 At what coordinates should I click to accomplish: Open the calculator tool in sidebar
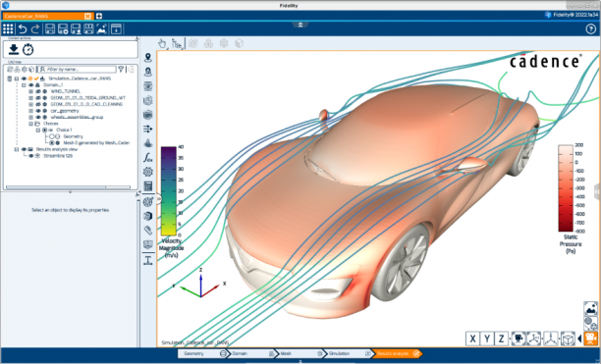click(x=148, y=186)
